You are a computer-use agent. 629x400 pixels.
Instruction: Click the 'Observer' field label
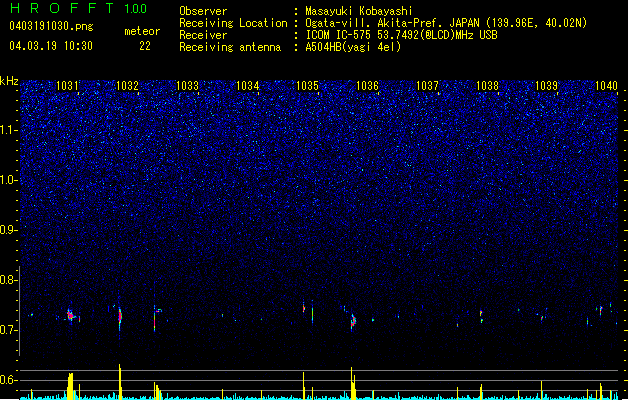point(203,11)
